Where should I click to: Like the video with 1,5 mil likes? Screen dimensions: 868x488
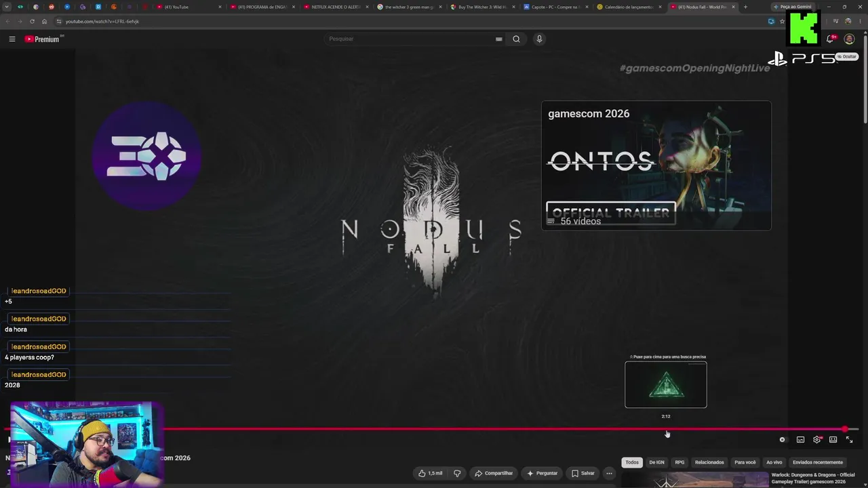[x=430, y=473]
